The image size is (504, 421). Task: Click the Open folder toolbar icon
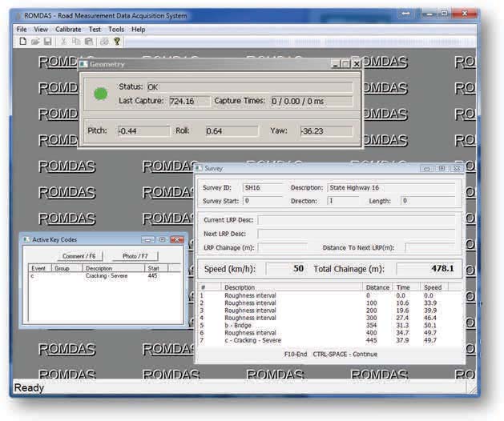[35, 41]
